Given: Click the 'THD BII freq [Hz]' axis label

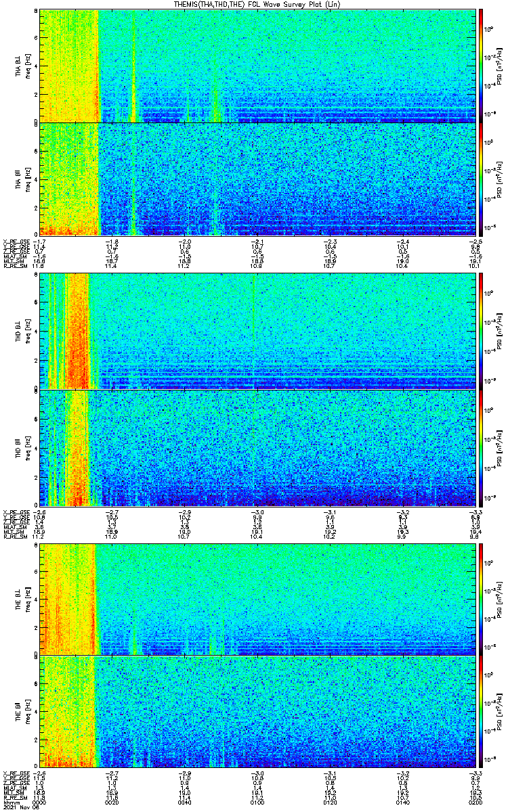Looking at the screenshot, I should (22, 448).
